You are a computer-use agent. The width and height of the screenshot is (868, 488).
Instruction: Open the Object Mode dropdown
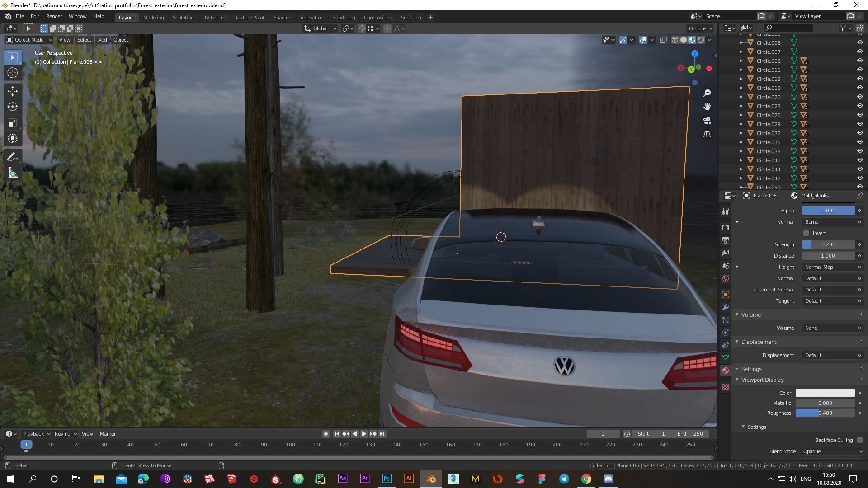coord(29,40)
